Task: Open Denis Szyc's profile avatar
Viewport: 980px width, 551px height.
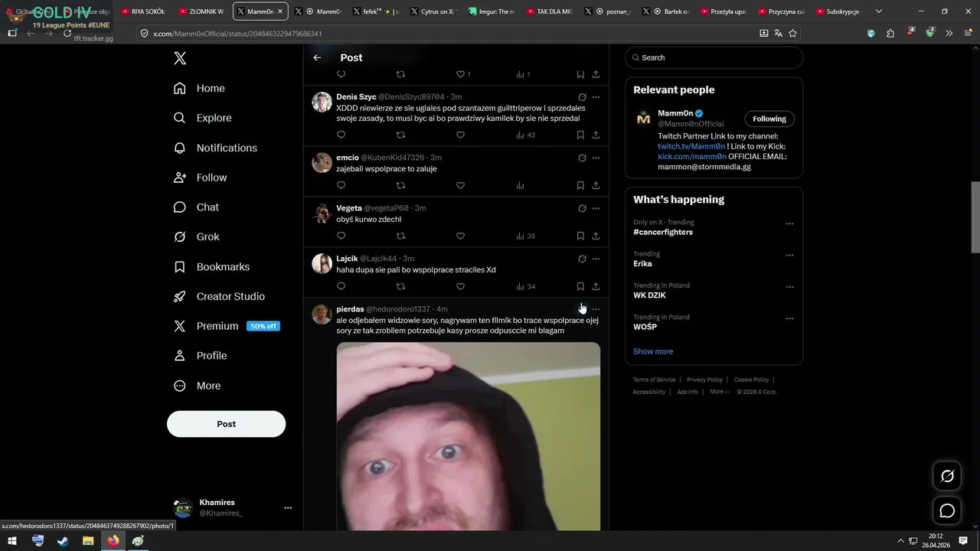Action: 322,102
